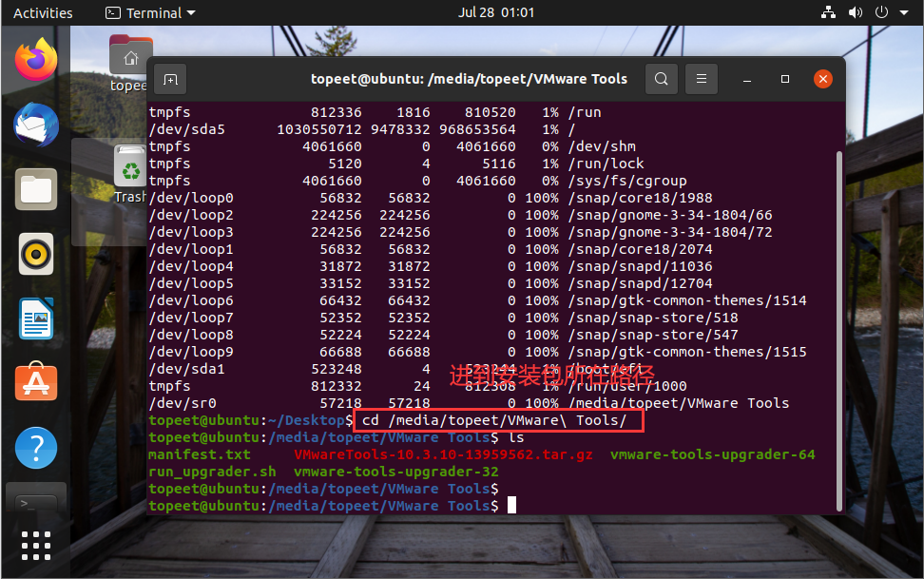Launch Firefox from the dock
The height and width of the screenshot is (579, 924).
(36, 60)
